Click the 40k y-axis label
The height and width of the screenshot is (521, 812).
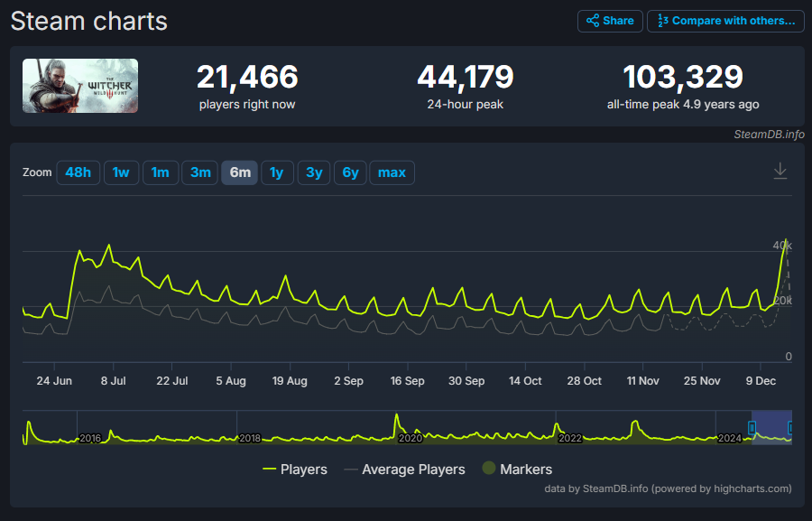(x=782, y=246)
